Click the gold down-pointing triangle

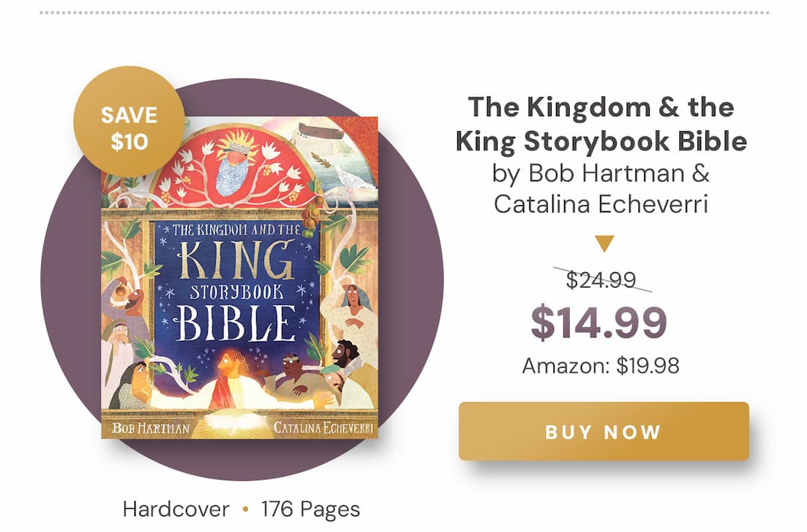pos(604,244)
